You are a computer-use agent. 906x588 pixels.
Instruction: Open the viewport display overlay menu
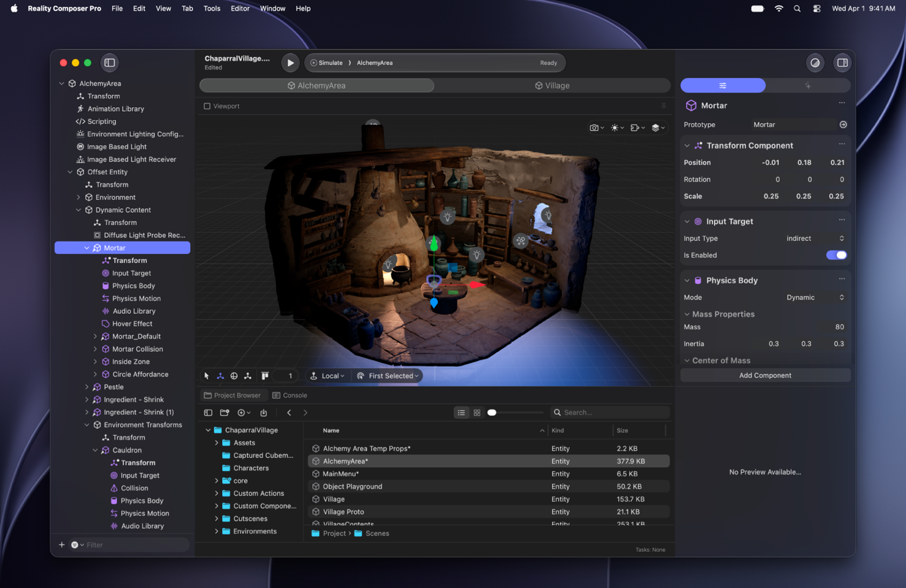click(x=637, y=128)
